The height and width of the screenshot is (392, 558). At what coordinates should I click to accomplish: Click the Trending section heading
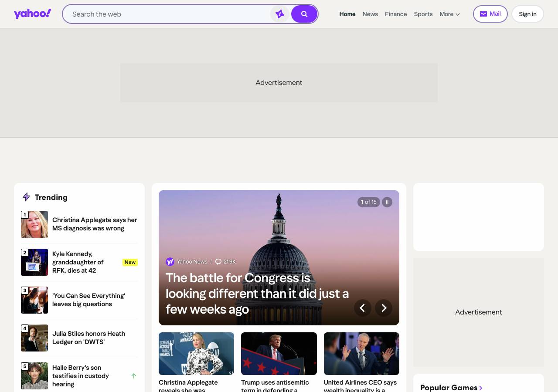tap(51, 197)
